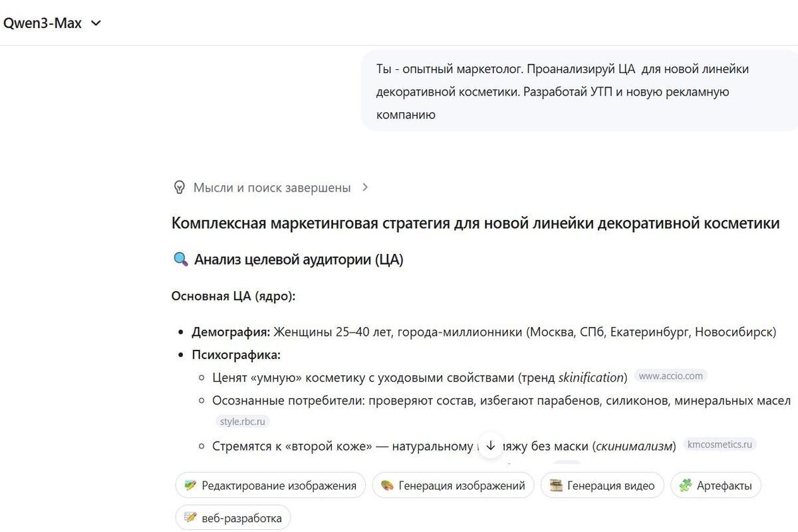The image size is (798, 532).
Task: Click the magnifying glass icon in audience analysis heading
Action: [x=180, y=259]
